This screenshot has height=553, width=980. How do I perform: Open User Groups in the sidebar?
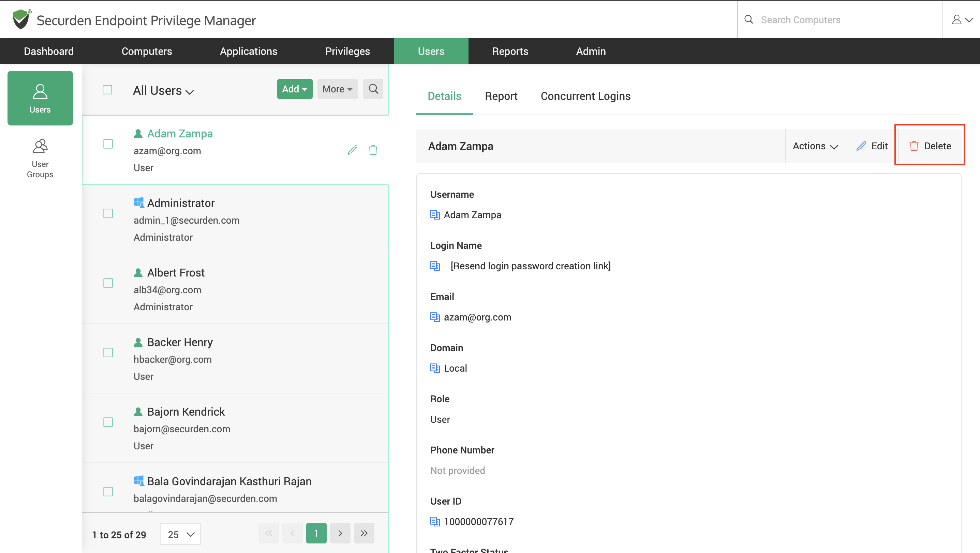point(40,158)
